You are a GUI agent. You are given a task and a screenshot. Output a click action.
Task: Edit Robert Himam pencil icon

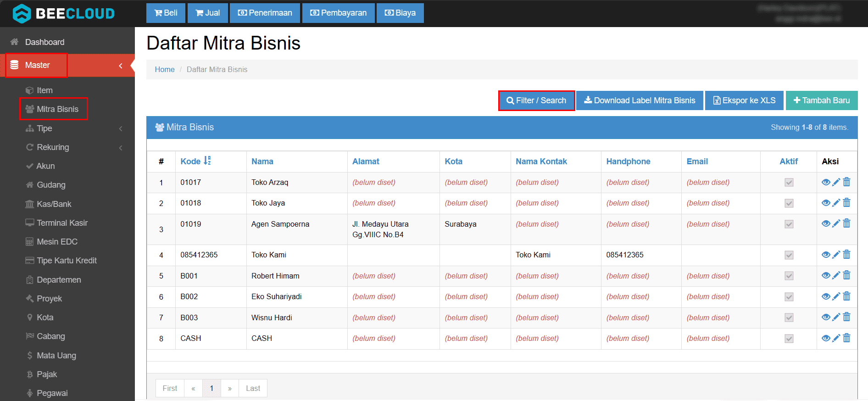(x=836, y=275)
